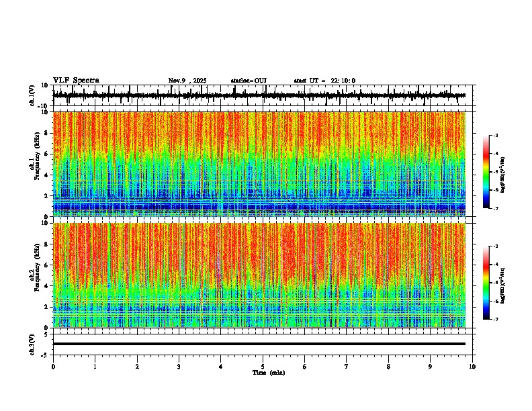Click the ch.1 spectrogram 8 kHz tick label

(46, 133)
